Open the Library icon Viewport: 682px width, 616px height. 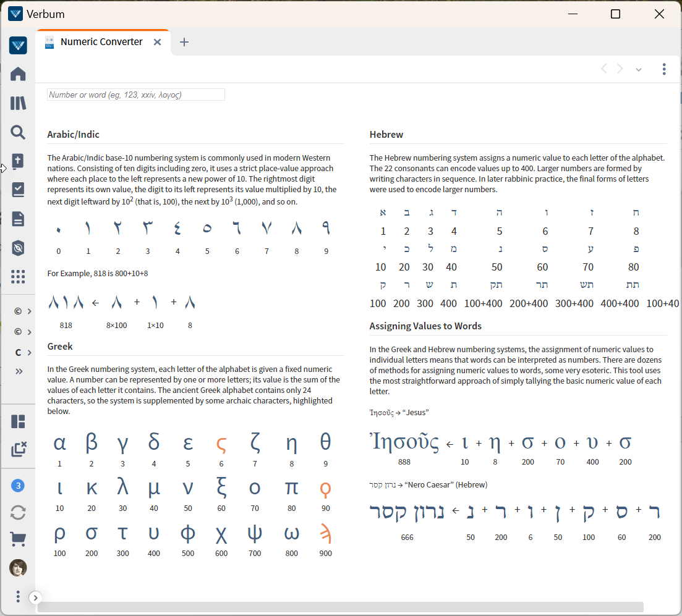coord(18,103)
